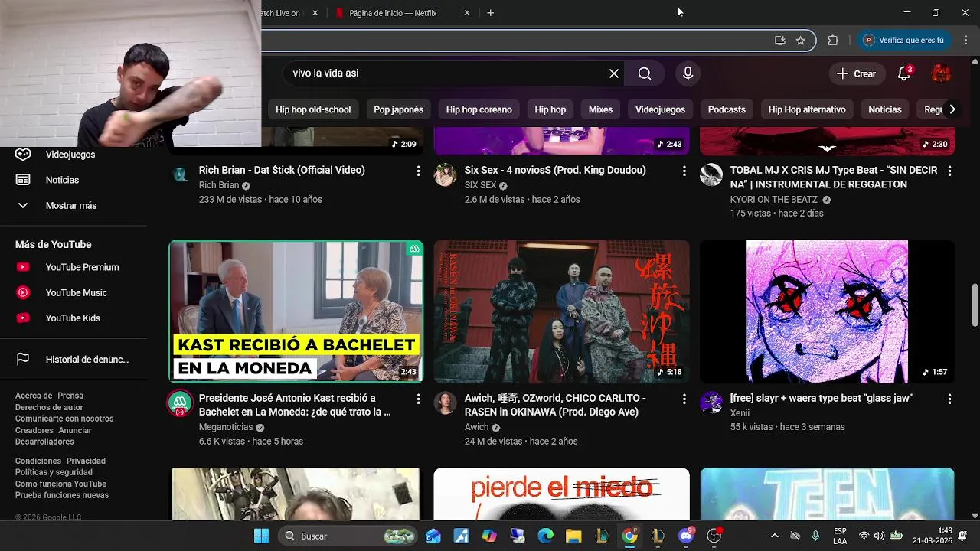Image resolution: width=980 pixels, height=551 pixels.
Task: Click the Meganoticias channel name
Action: (226, 427)
